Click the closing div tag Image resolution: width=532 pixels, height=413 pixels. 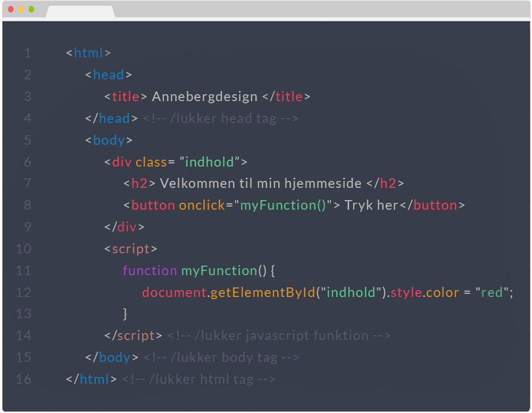[x=124, y=227]
